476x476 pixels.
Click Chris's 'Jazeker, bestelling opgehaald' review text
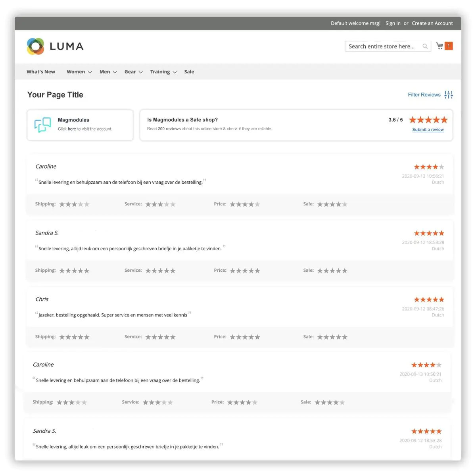point(113,315)
